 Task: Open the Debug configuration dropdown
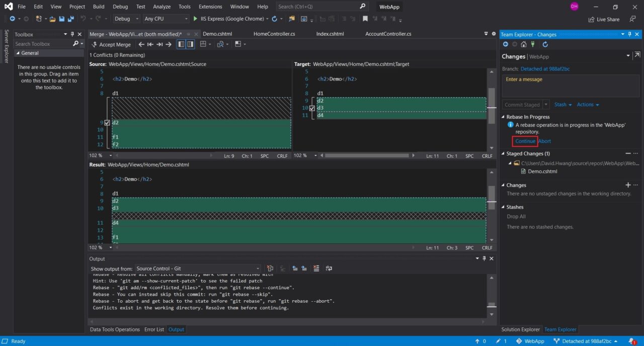point(126,19)
